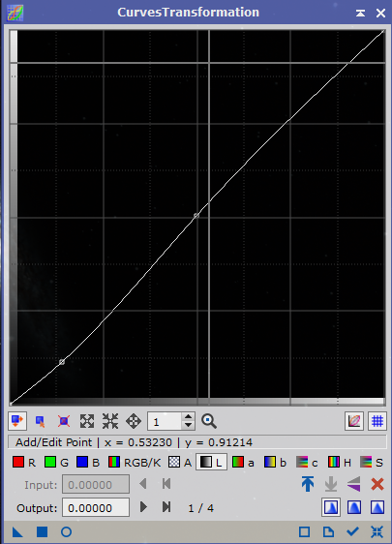Select the c chroma channel
Image resolution: width=392 pixels, height=544 pixels.
coord(307,463)
